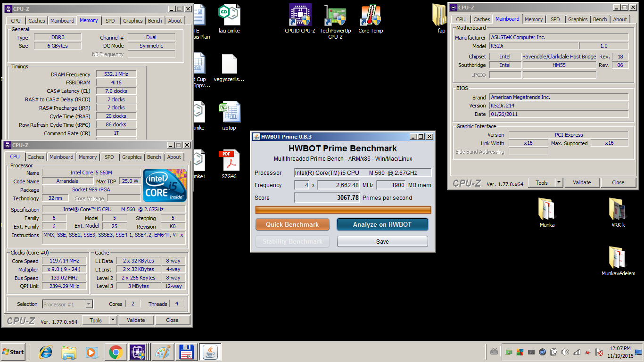Click the motherboard model value K52Jr
644x362 pixels.
tap(533, 46)
